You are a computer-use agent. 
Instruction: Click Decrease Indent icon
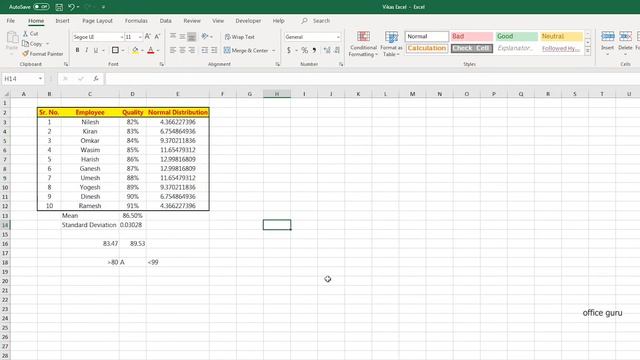205,50
